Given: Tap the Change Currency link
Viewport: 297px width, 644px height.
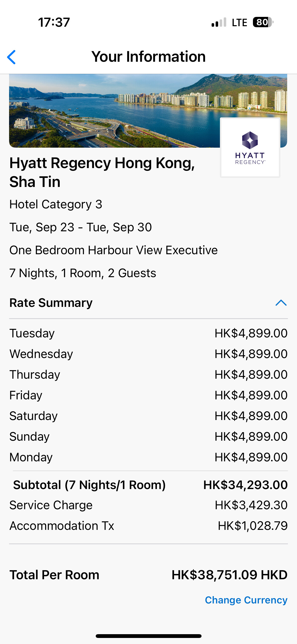Looking at the screenshot, I should click(x=246, y=600).
